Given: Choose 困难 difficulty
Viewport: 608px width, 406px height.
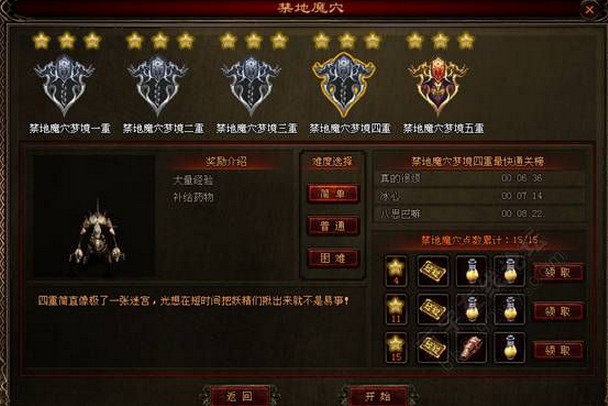Looking at the screenshot, I should pos(333,258).
